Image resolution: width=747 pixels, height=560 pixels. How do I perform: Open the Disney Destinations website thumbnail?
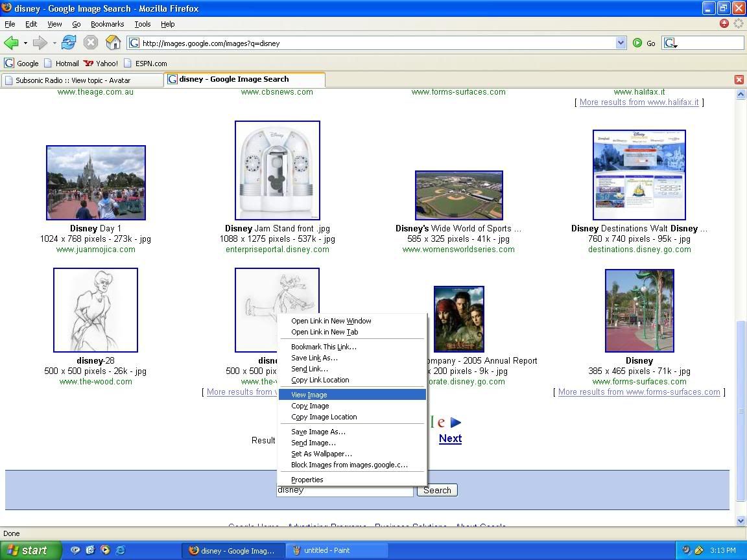coord(639,175)
